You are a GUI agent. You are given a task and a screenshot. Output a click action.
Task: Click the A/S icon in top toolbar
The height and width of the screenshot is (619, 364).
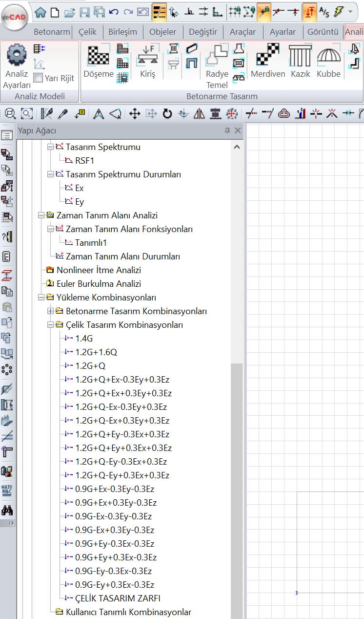point(324,11)
